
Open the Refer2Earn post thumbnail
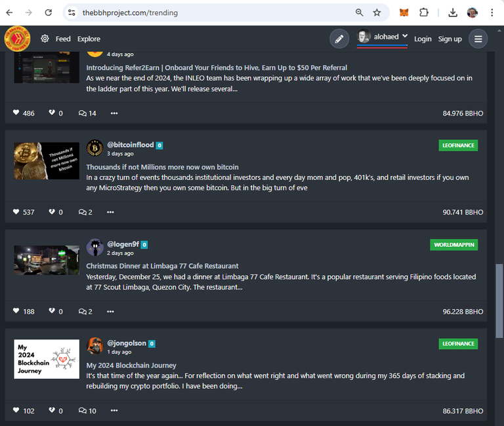(x=47, y=67)
